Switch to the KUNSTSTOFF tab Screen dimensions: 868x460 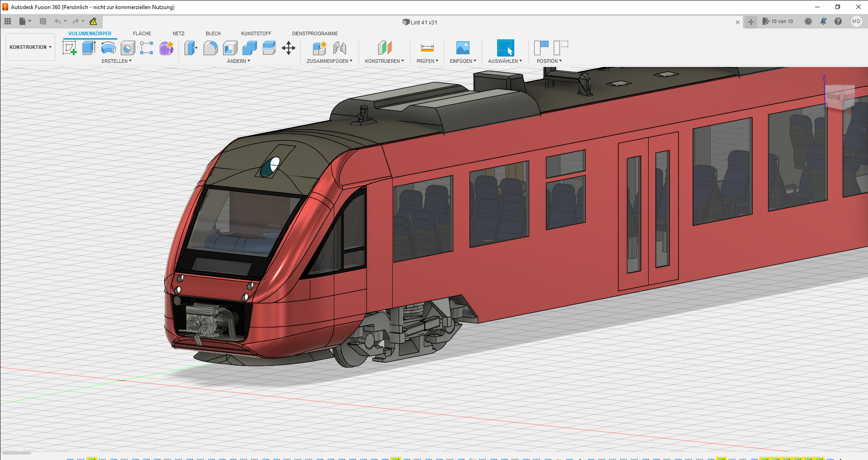click(x=256, y=33)
